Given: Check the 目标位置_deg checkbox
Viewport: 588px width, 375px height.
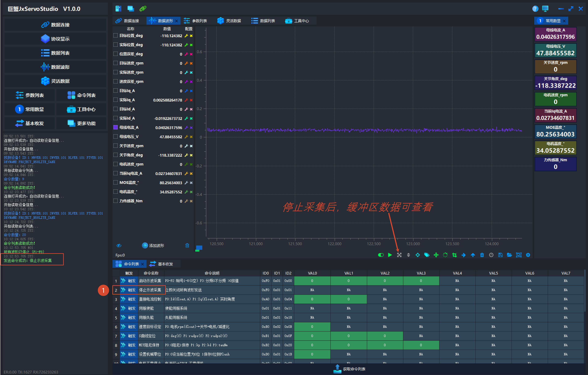Looking at the screenshot, I should pos(116,36).
